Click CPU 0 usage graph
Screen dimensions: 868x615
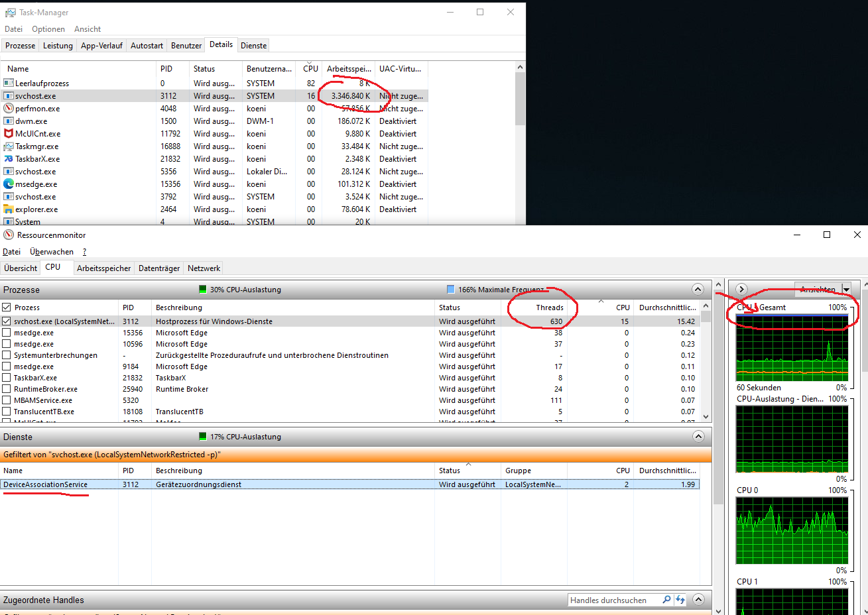[x=792, y=530]
